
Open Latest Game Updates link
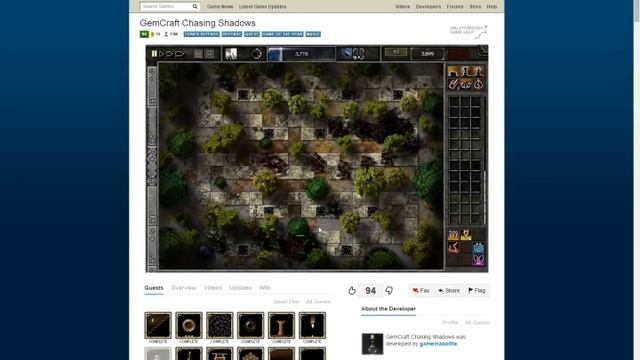point(262,7)
